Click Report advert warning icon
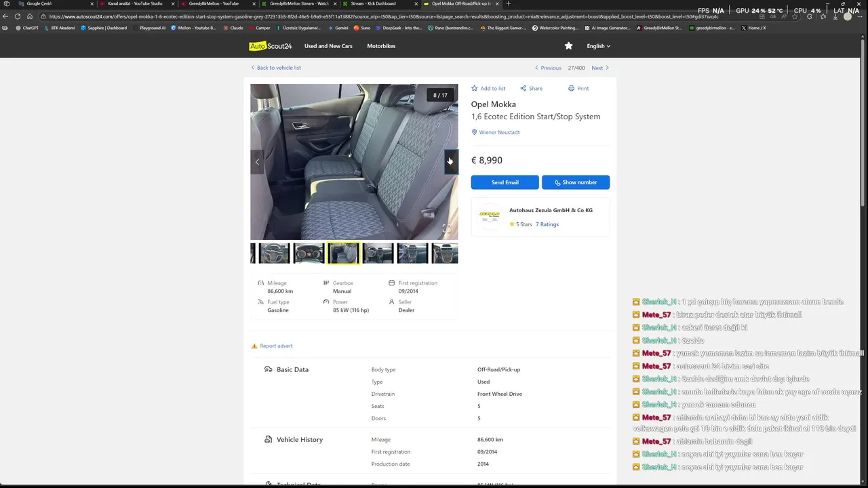Viewport: 868px width, 488px height. [254, 346]
